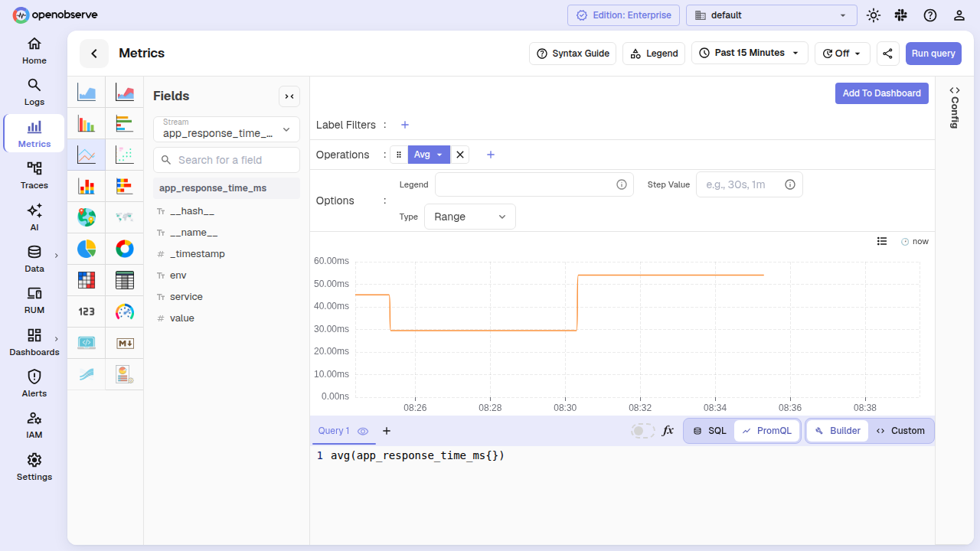This screenshot has width=980, height=551.
Task: Open the auto-refresh Off dropdown
Action: click(842, 54)
